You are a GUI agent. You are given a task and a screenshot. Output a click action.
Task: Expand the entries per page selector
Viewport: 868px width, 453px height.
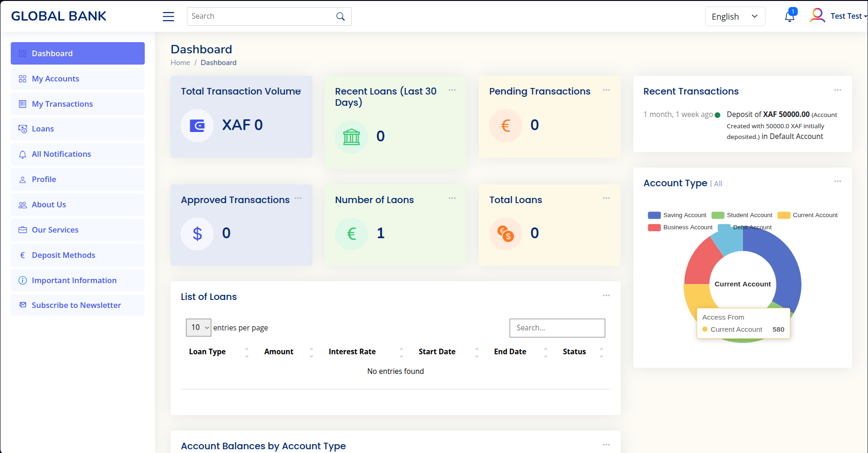(x=199, y=328)
